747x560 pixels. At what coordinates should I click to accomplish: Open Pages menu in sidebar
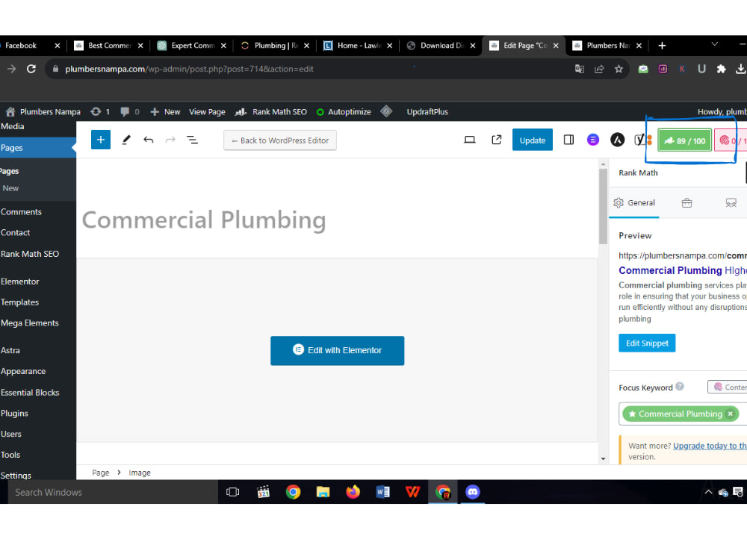click(12, 148)
